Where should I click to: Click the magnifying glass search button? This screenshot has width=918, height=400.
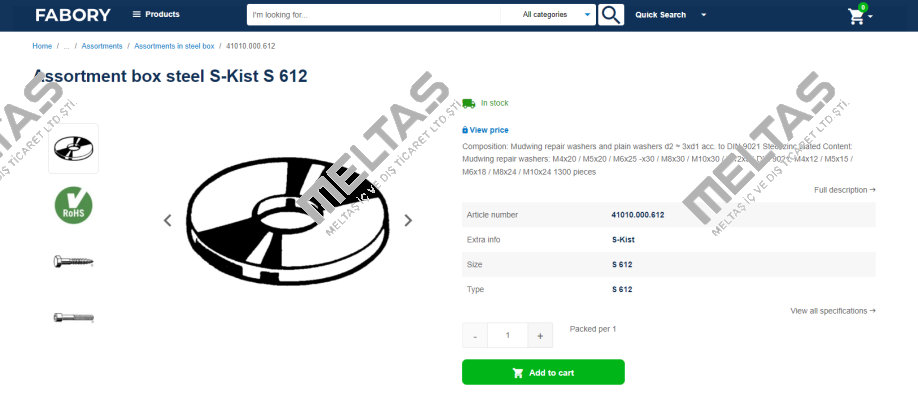[611, 15]
